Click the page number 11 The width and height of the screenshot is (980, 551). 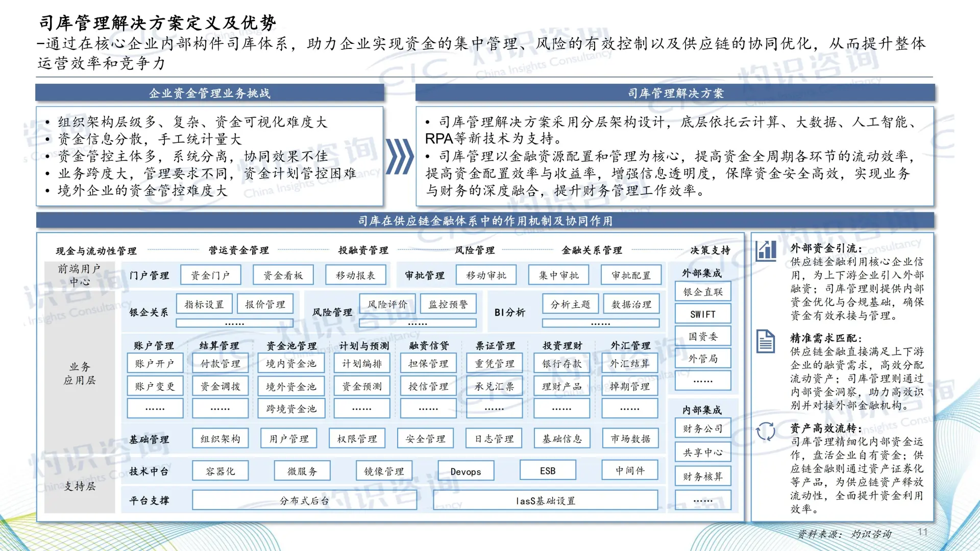click(x=922, y=532)
